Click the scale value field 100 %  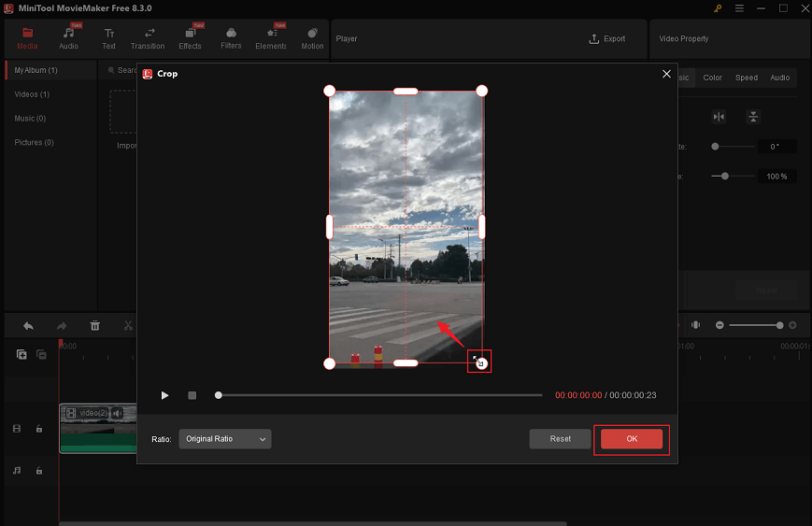click(x=776, y=177)
